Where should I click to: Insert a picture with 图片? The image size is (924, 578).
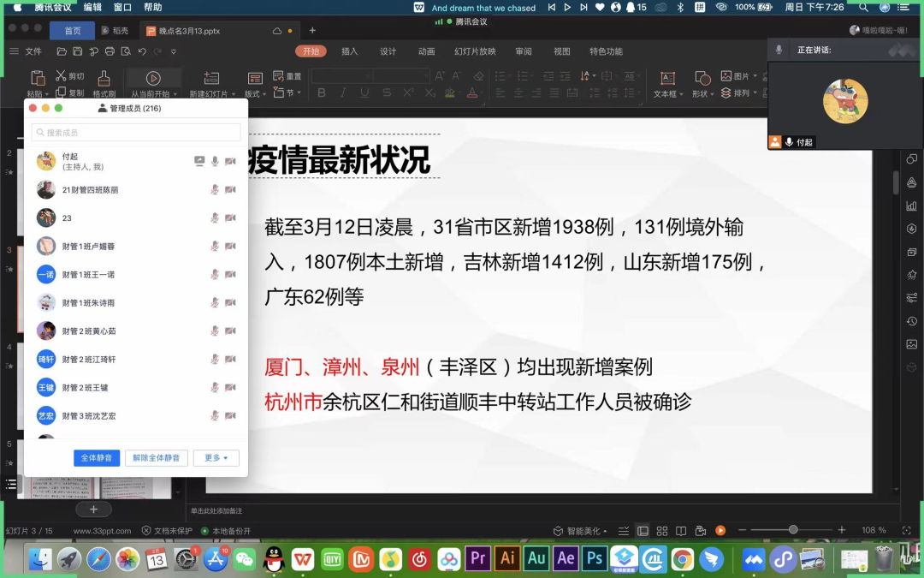click(738, 75)
